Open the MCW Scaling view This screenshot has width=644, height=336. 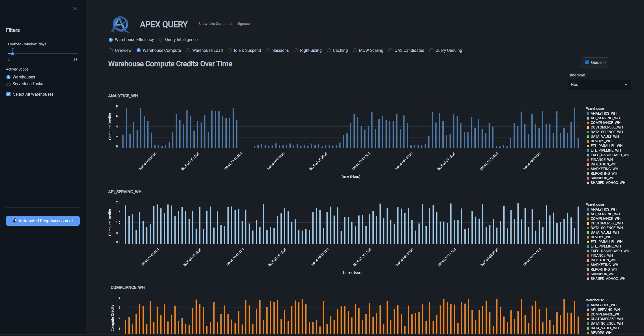368,51
